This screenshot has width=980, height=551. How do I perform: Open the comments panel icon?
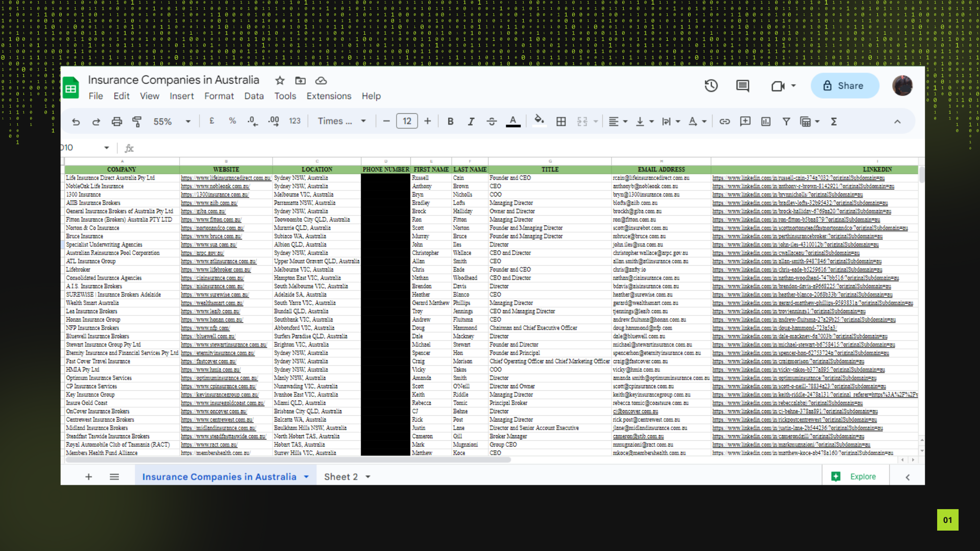[743, 86]
